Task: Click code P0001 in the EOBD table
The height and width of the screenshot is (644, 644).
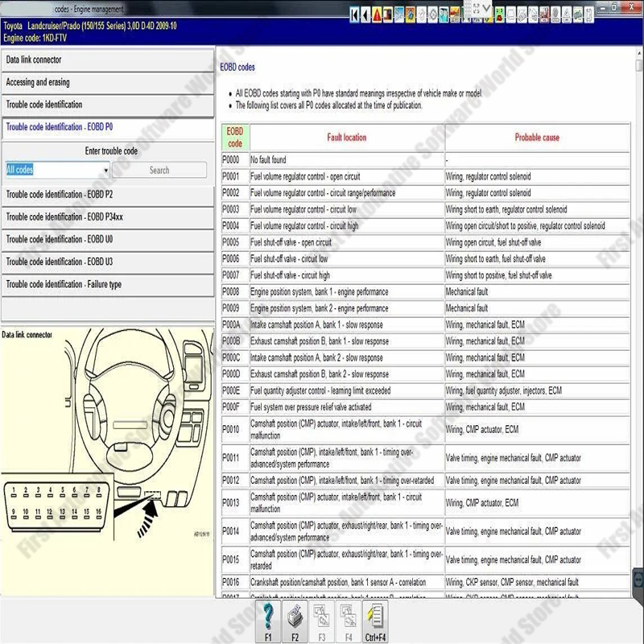Action: coord(234,176)
